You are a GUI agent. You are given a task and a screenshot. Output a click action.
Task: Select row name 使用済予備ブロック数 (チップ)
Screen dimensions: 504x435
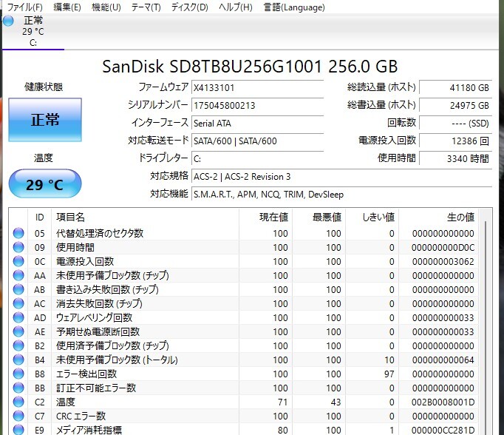point(112,345)
